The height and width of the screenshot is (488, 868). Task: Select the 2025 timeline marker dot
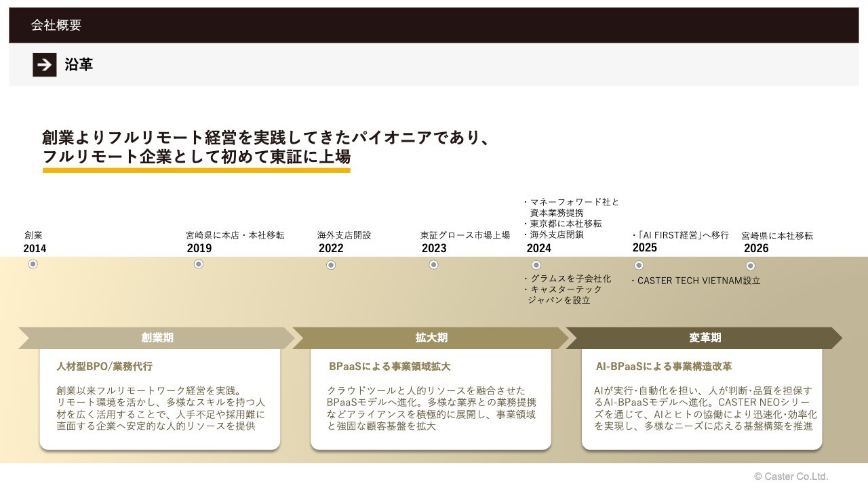639,265
